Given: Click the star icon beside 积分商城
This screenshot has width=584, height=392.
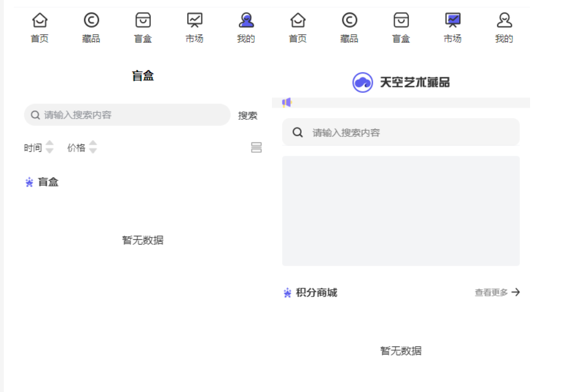Looking at the screenshot, I should pyautogui.click(x=287, y=293).
